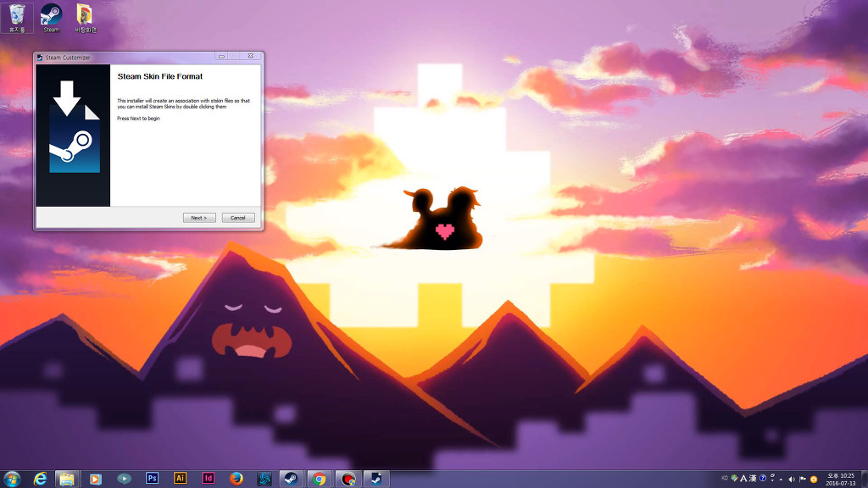The height and width of the screenshot is (488, 868).
Task: Launch Photoshop from the taskbar
Action: (153, 479)
